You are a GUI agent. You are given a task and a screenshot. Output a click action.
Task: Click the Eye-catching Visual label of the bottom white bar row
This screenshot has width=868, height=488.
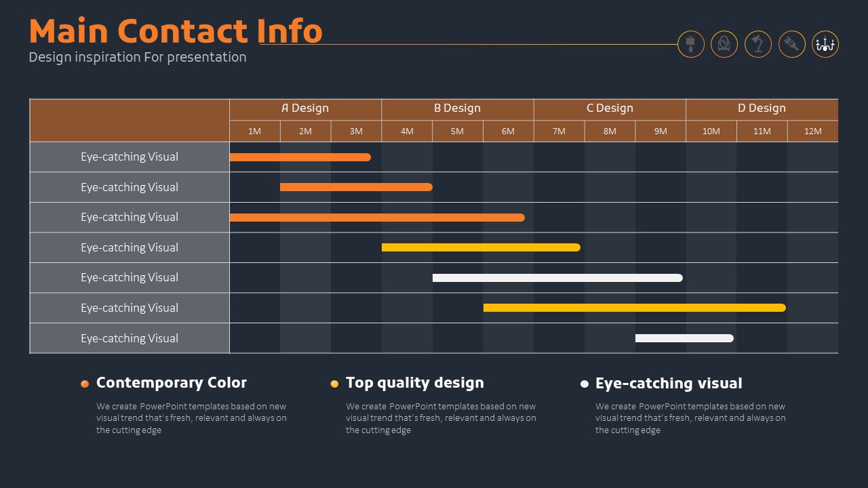point(130,338)
